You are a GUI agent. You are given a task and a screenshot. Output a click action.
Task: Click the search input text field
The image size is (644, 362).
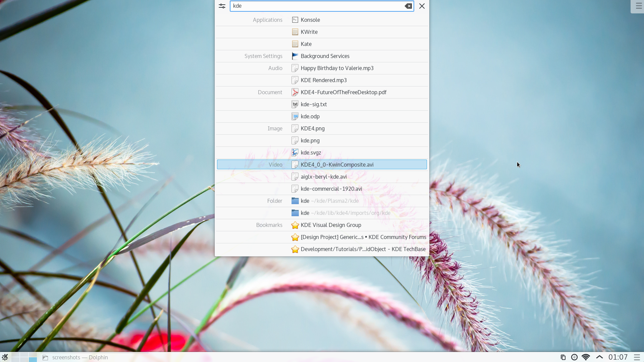[322, 6]
